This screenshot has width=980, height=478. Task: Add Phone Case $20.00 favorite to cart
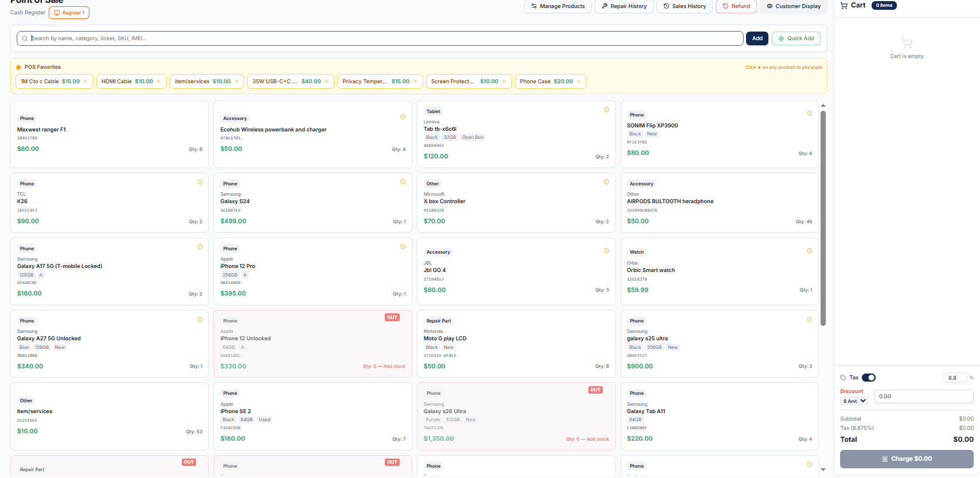pos(546,81)
